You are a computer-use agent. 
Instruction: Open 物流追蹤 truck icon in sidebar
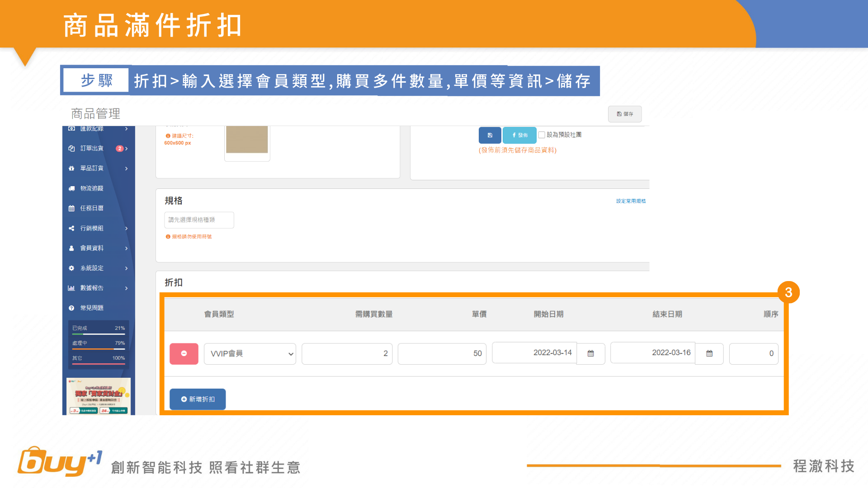pos(72,188)
